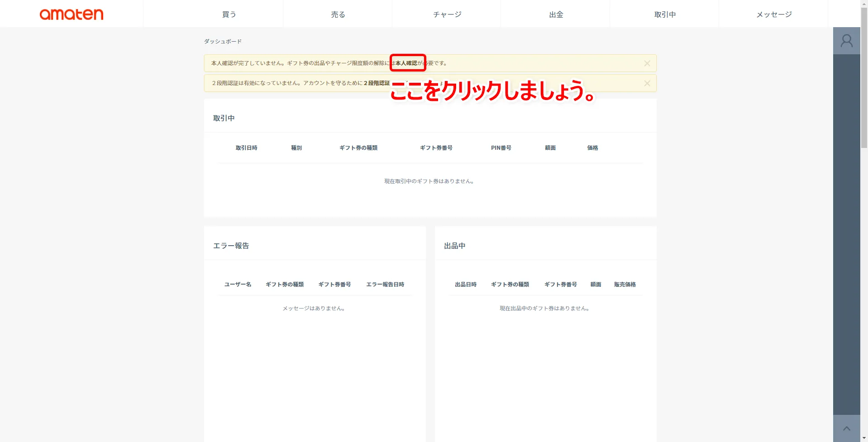The image size is (868, 442).
Task: Click the PIN番号 column header
Action: [x=501, y=148]
